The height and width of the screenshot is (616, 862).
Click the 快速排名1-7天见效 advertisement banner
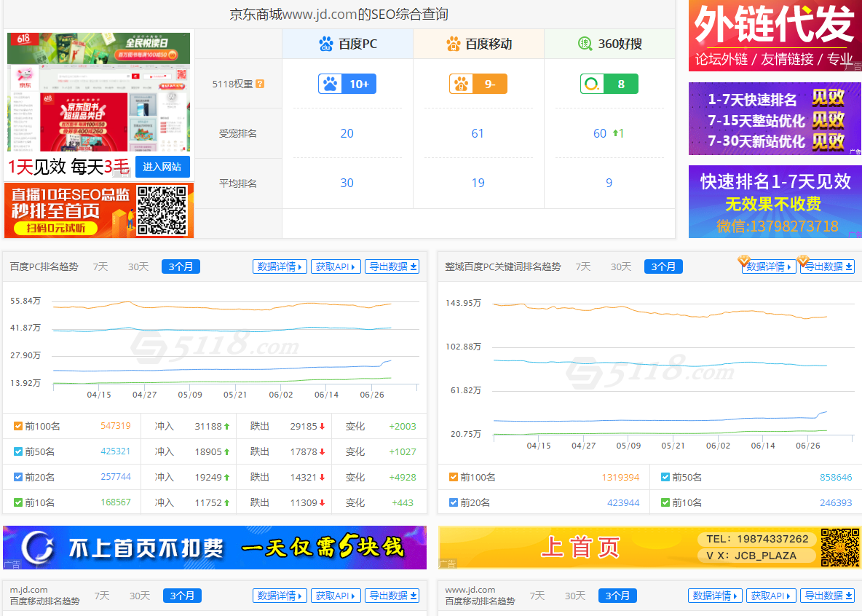pyautogui.click(x=775, y=202)
